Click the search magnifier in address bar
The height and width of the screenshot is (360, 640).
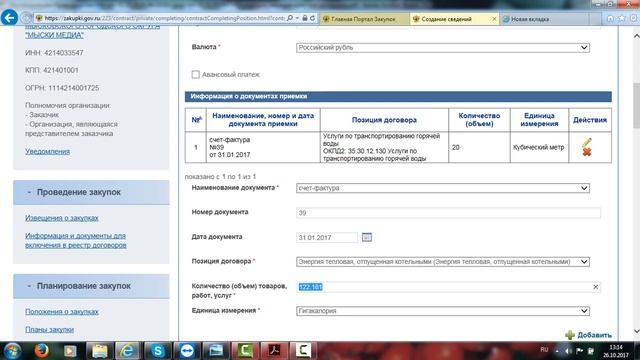[290, 18]
